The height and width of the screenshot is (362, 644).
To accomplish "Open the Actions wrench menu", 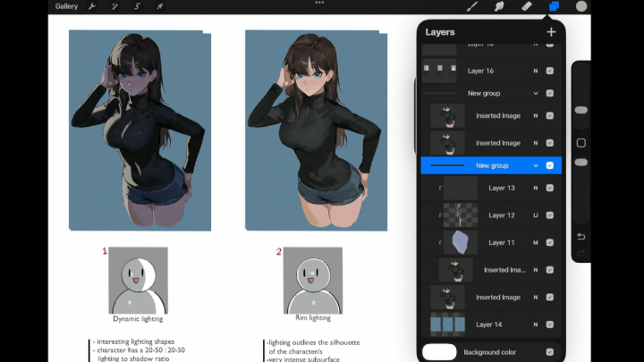I will pyautogui.click(x=92, y=6).
